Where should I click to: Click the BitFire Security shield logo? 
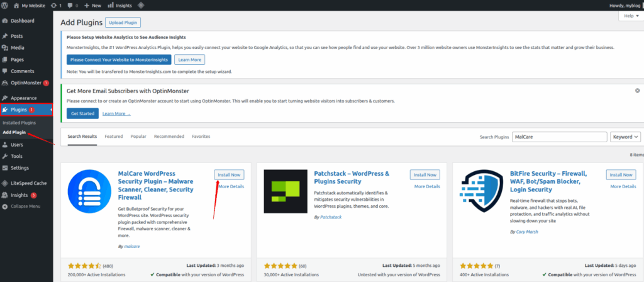point(481,191)
